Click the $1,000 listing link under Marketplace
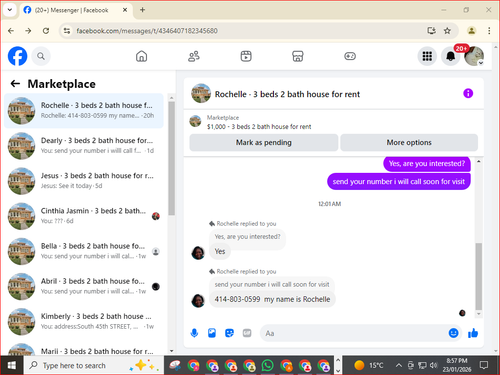 259,127
